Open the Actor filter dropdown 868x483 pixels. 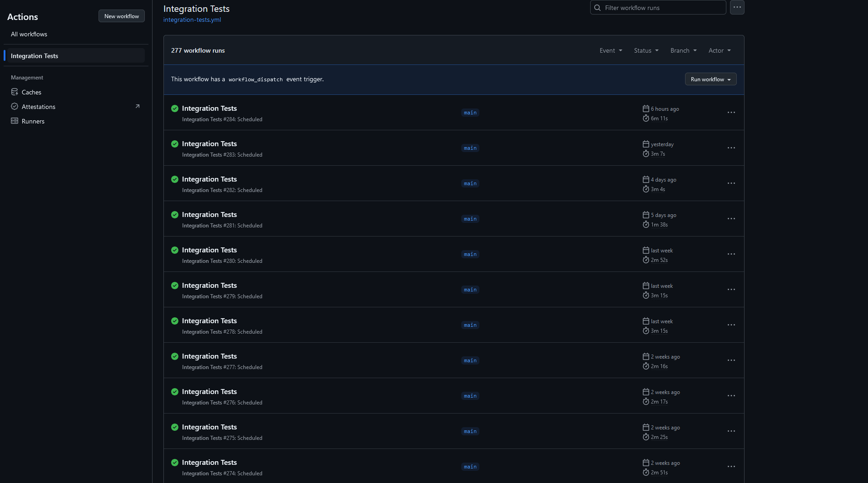pos(720,50)
